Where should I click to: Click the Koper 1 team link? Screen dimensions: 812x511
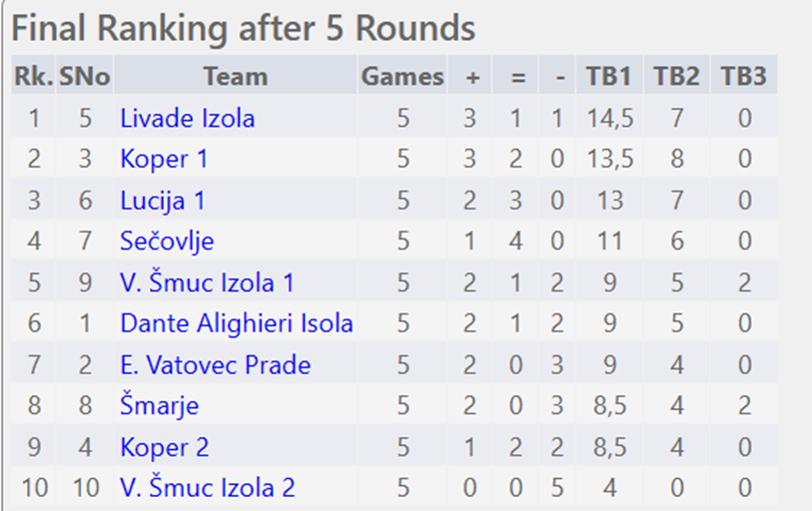coord(164,160)
